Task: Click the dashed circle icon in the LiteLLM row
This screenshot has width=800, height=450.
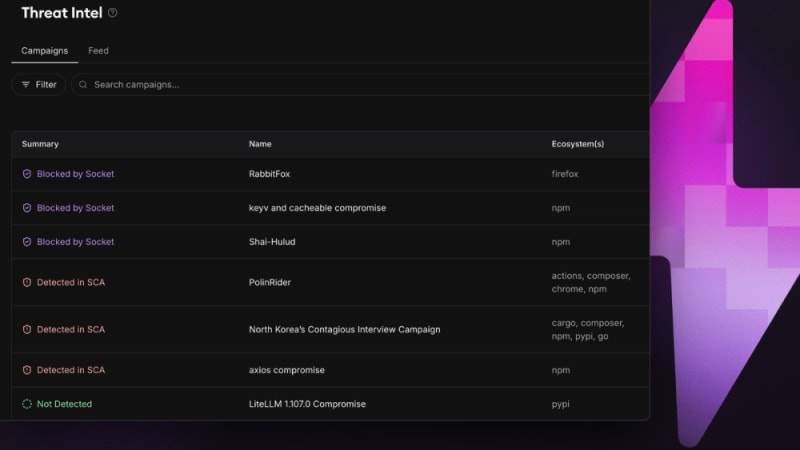Action: [x=27, y=404]
